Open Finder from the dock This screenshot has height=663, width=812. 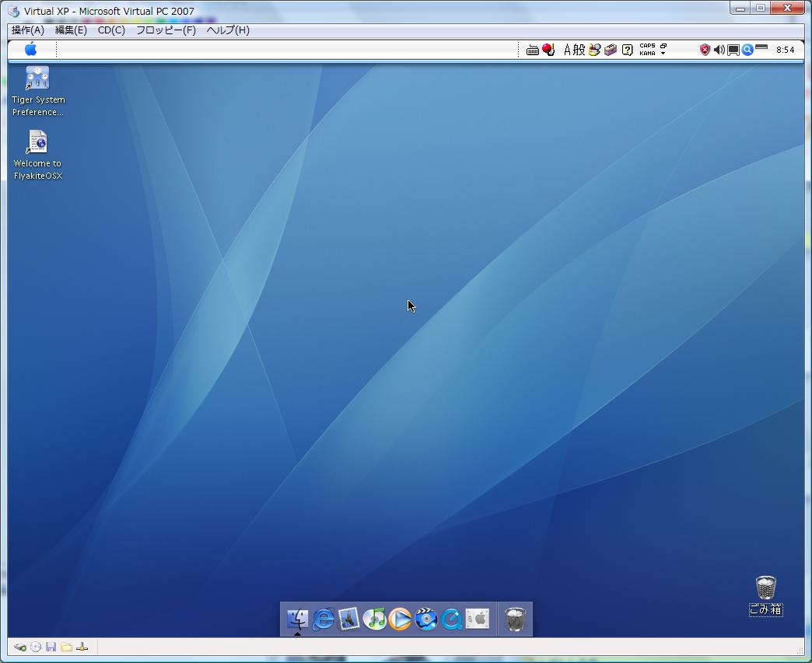[297, 619]
